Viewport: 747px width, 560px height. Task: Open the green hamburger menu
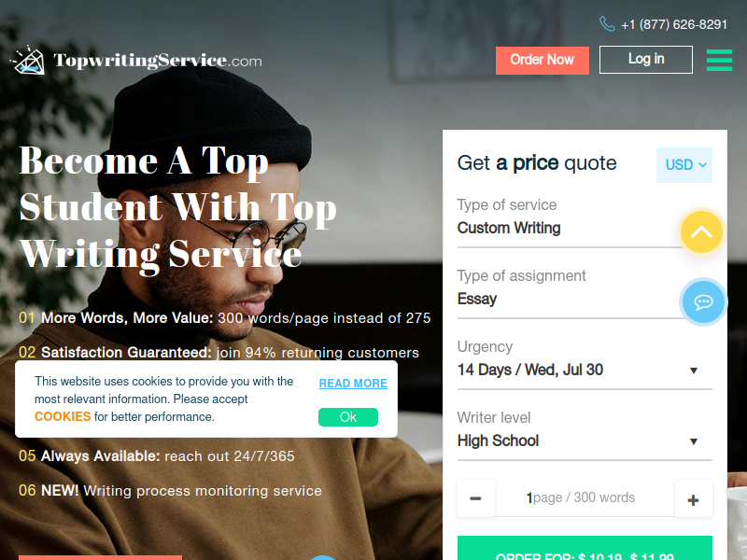719,60
